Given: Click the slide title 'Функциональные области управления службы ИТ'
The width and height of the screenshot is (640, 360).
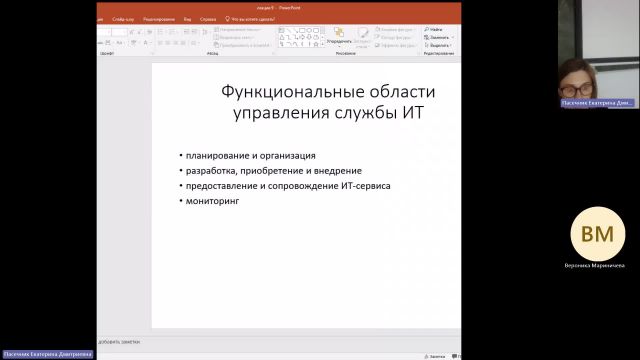Looking at the screenshot, I should pos(328,102).
